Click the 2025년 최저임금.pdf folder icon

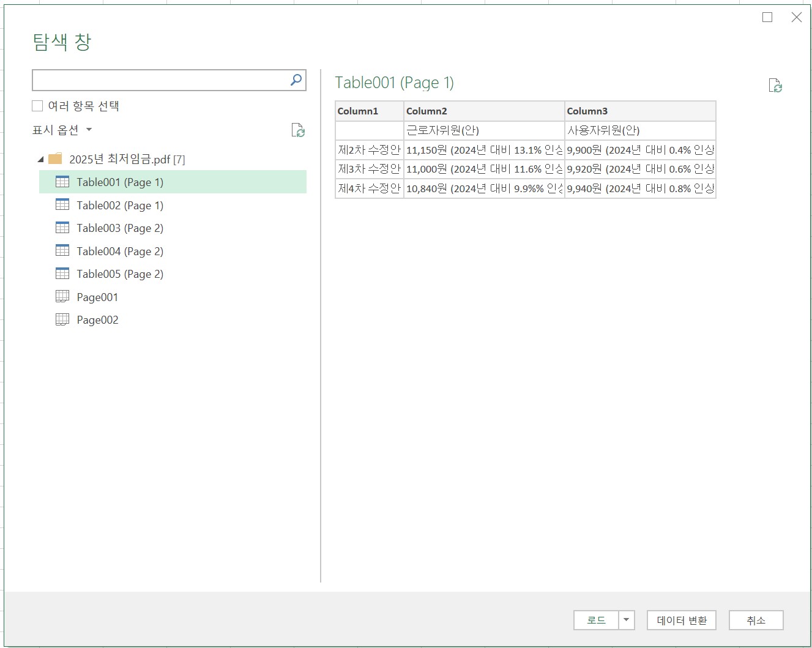[x=56, y=159]
